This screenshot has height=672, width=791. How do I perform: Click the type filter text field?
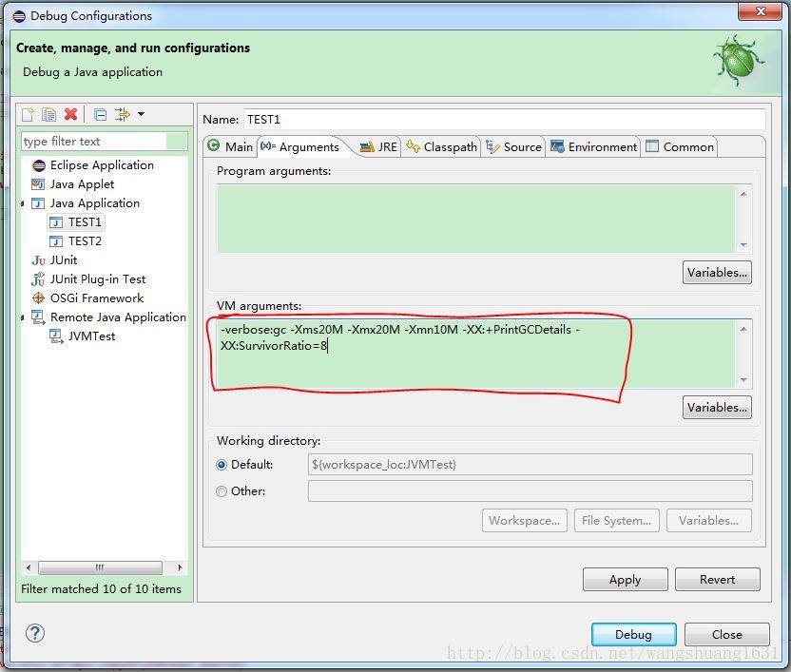(105, 142)
